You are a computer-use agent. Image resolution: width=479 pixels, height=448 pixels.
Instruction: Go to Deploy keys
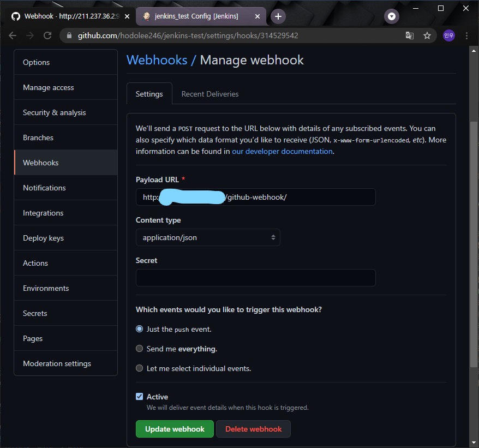click(x=65, y=238)
